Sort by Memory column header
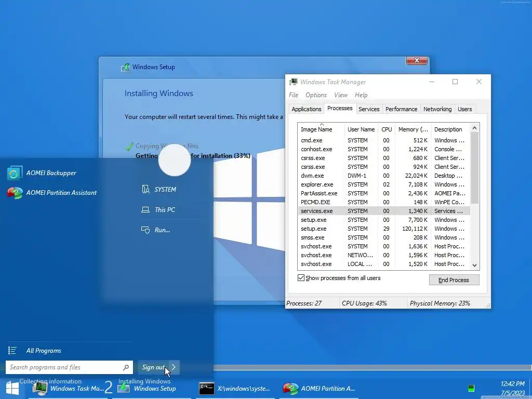Viewport: 532px width, 399px height. coord(413,129)
